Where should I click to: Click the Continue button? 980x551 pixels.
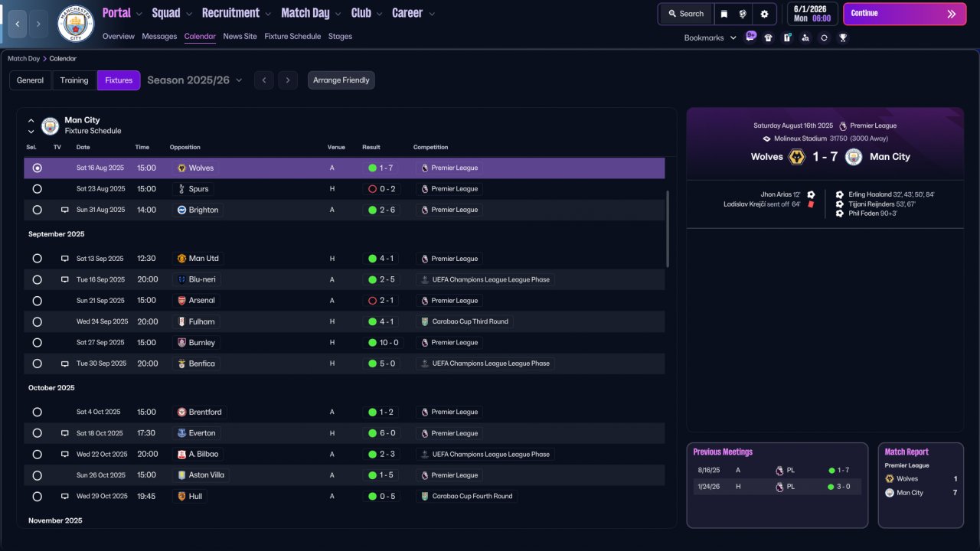tap(903, 14)
